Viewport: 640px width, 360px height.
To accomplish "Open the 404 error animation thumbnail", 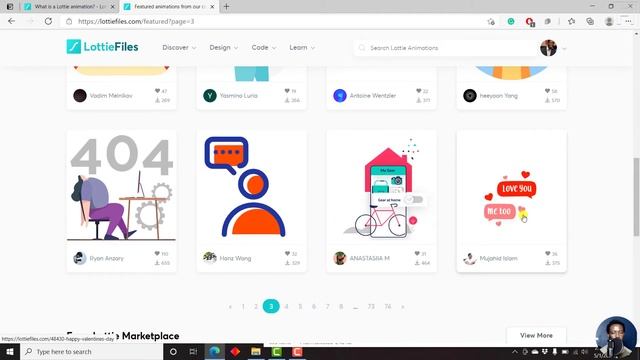I will click(122, 187).
